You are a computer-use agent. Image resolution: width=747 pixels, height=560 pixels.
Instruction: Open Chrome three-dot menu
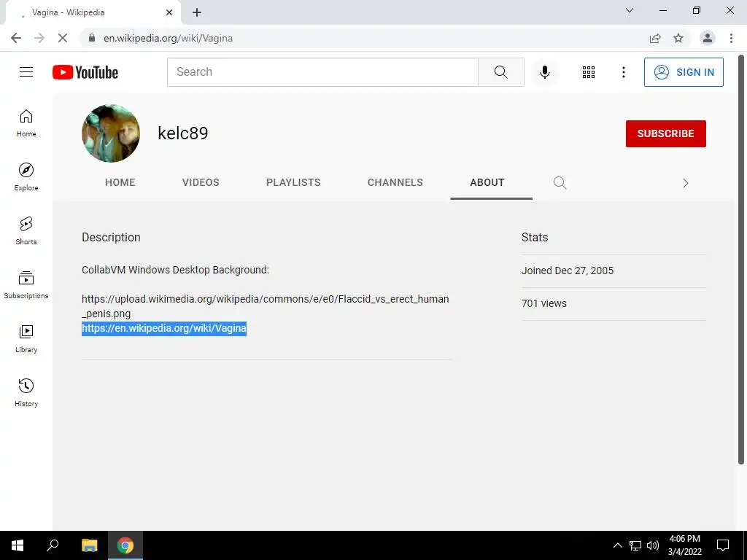tap(731, 38)
